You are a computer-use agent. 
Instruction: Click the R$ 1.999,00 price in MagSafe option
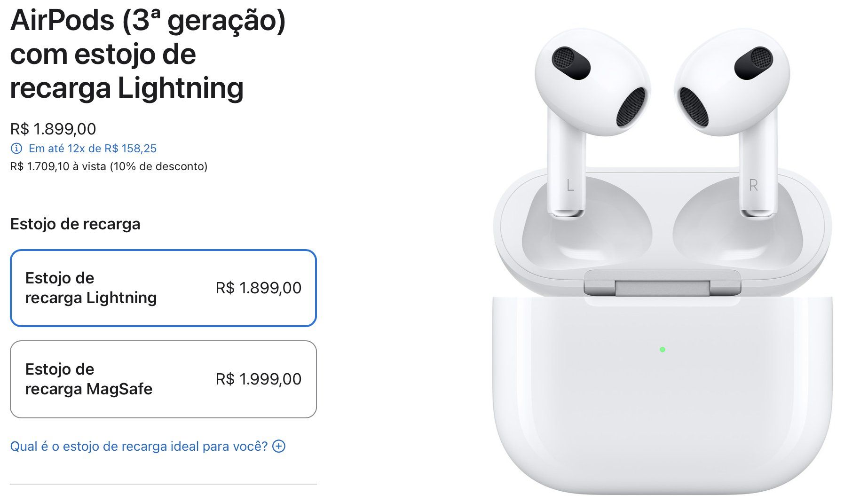(258, 379)
